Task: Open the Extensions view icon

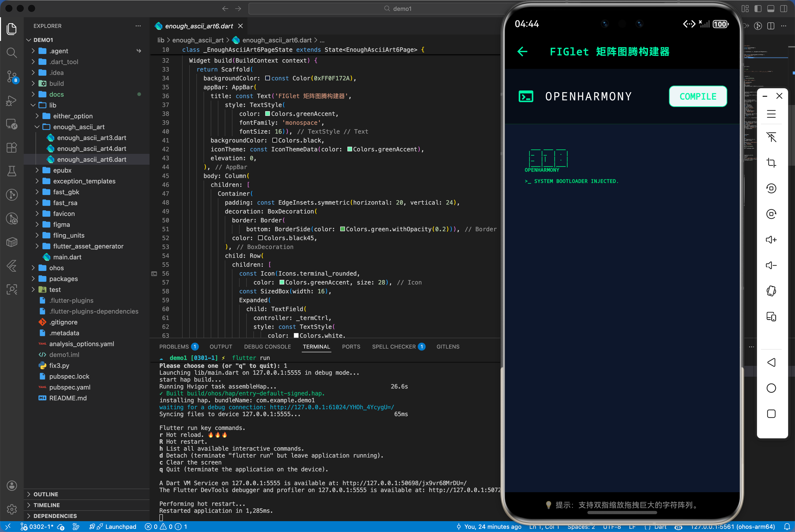Action: click(12, 148)
